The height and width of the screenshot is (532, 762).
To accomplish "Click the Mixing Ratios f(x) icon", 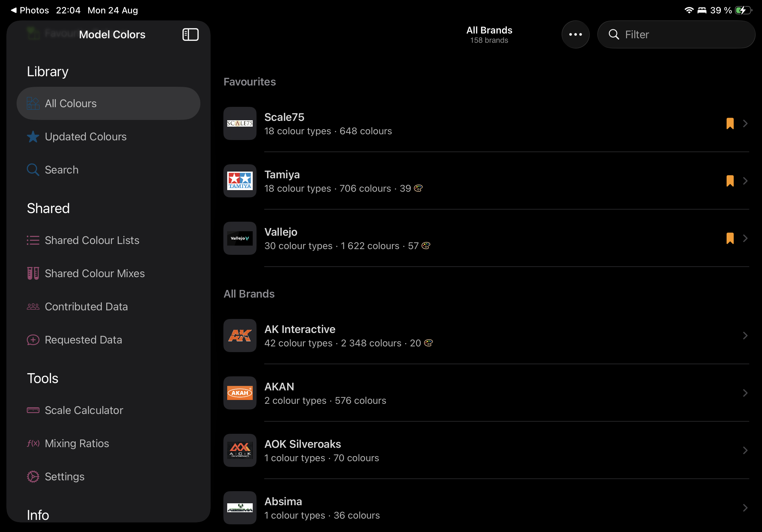I will click(x=33, y=443).
